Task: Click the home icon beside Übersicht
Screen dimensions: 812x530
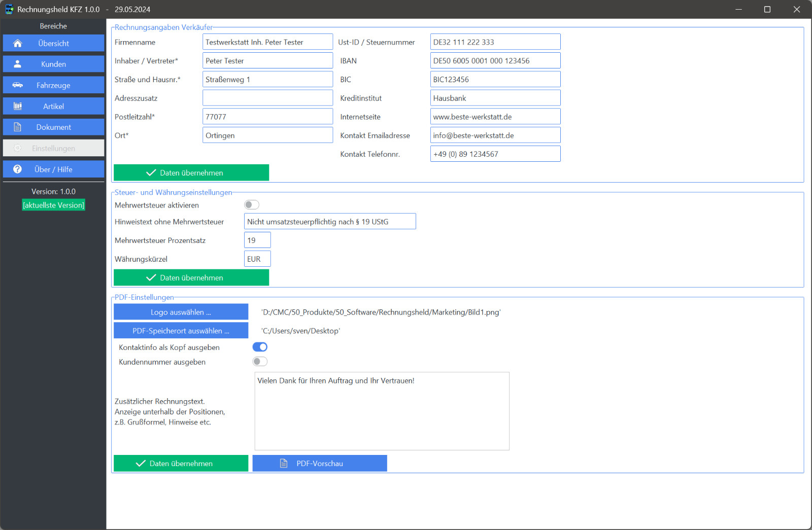Action: pos(17,43)
